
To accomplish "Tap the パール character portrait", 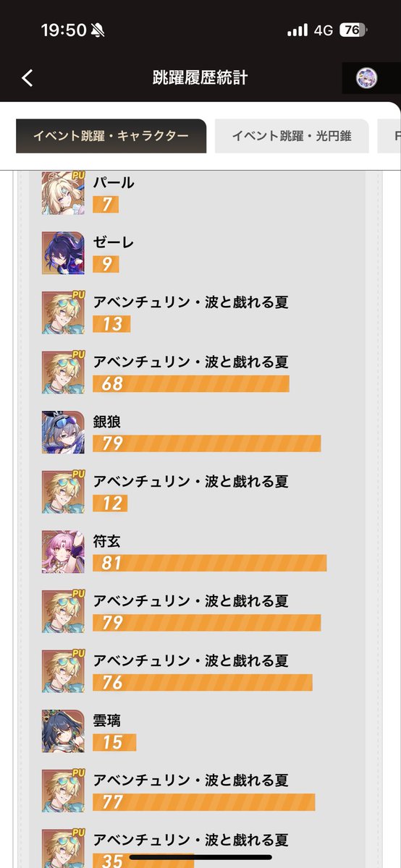I will 63,193.
